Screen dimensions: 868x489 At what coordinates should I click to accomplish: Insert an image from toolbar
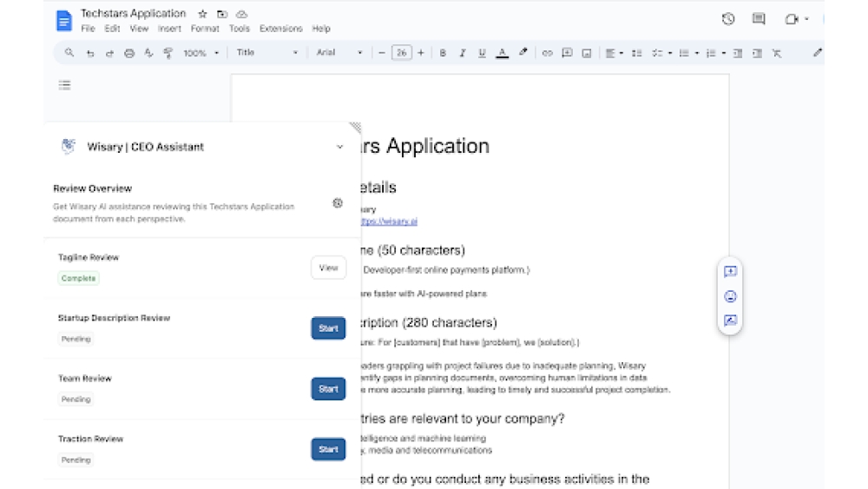(x=587, y=53)
